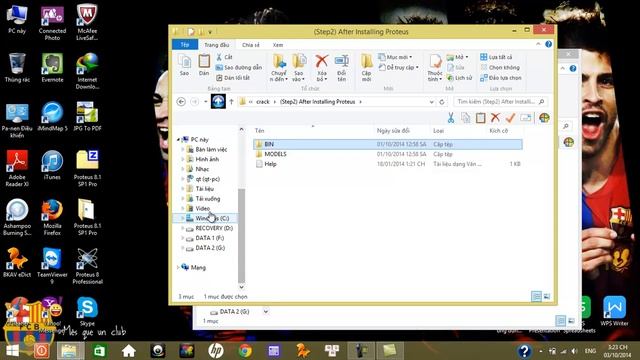The width and height of the screenshot is (640, 360).
Task: Switch to details view button in status bar
Action: click(x=536, y=296)
